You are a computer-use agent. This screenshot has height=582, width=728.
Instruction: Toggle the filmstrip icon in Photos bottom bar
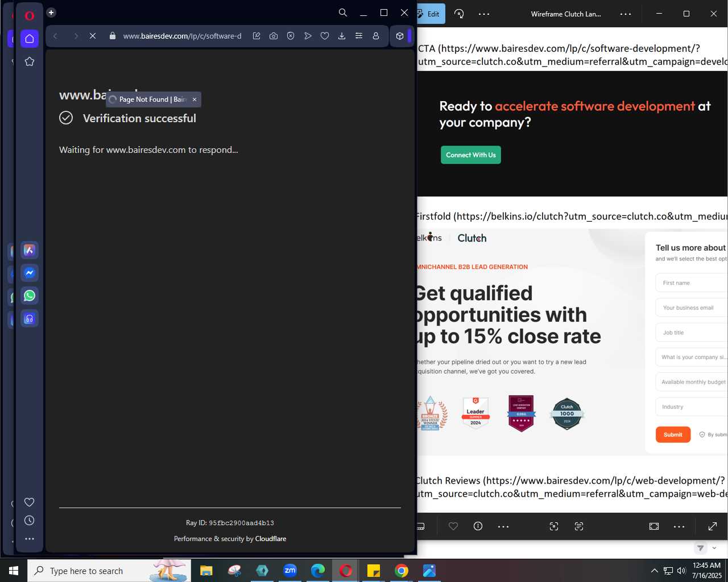[421, 526]
